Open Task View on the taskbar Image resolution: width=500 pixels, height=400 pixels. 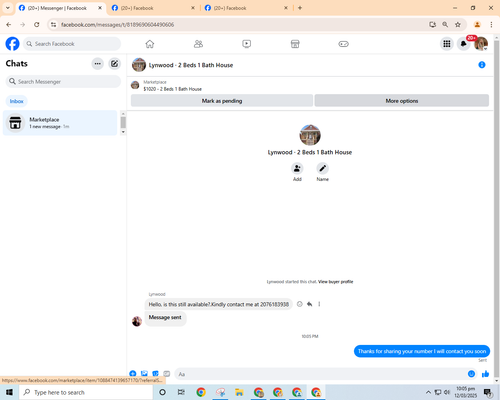181,392
